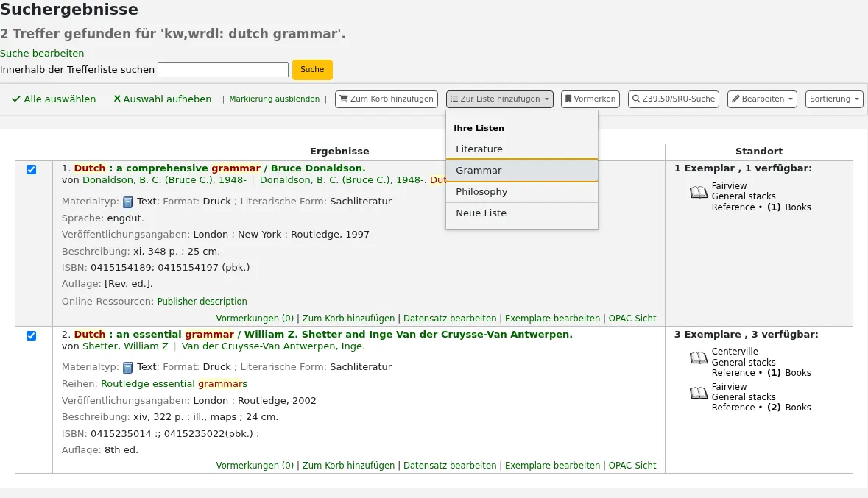Choose Neue Liste in the dropdown menu
Screen dimensions: 868x498
(522, 213)
